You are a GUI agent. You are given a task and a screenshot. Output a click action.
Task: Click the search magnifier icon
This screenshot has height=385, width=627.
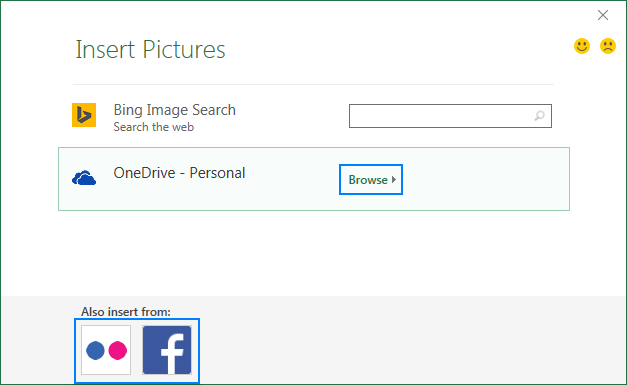539,116
